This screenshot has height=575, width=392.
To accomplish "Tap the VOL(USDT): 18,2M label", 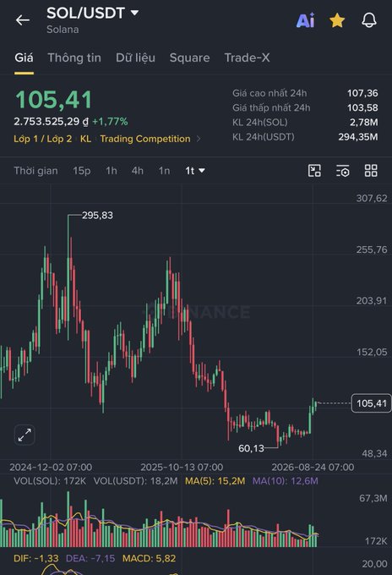I will pos(135,481).
